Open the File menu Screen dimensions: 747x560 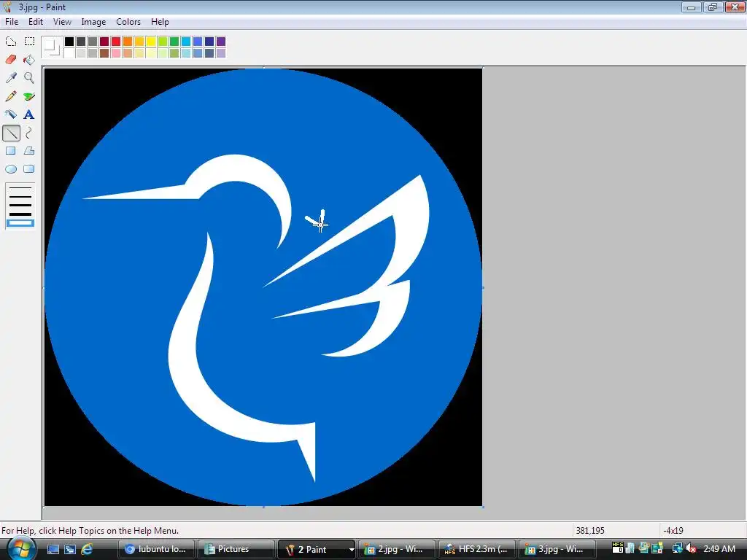pos(12,22)
